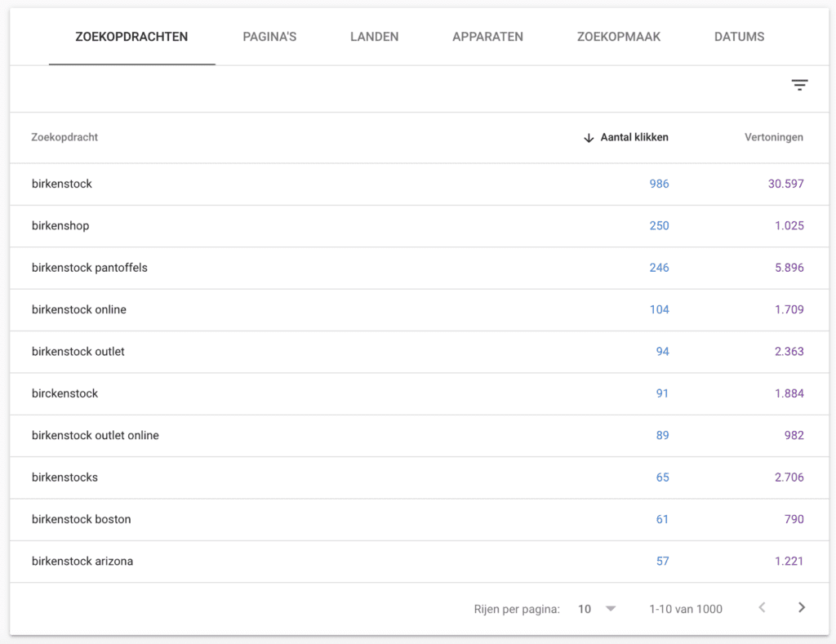Viewport: 836px width, 644px height.
Task: Click the 246 clicks value
Action: pos(659,268)
